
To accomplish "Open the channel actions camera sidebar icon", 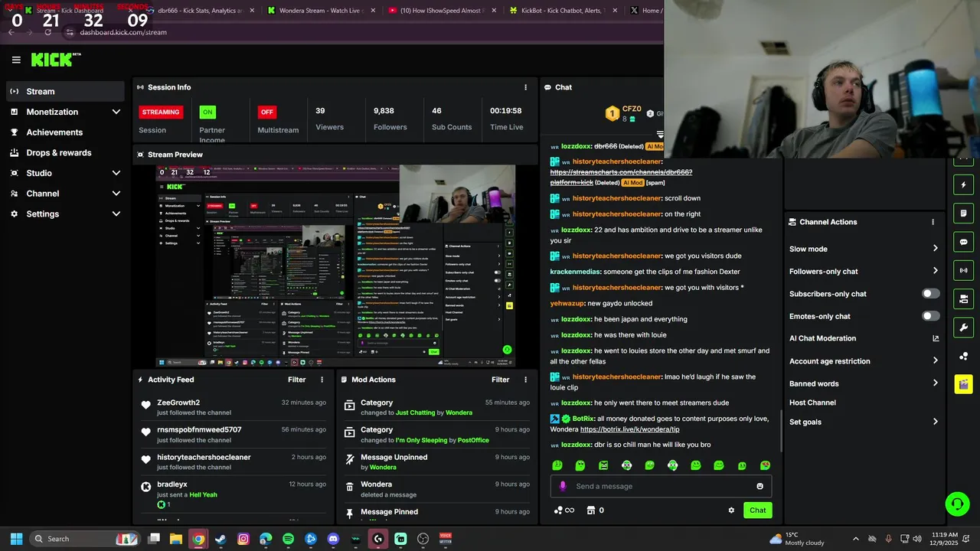I will pos(963,298).
